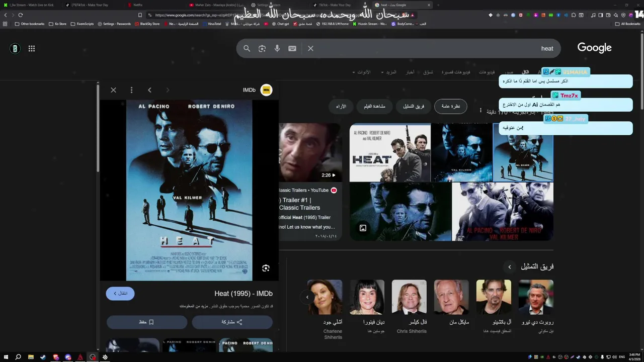This screenshot has height=362, width=644.
Task: Click the انتقال visit button
Action: [x=120, y=294]
